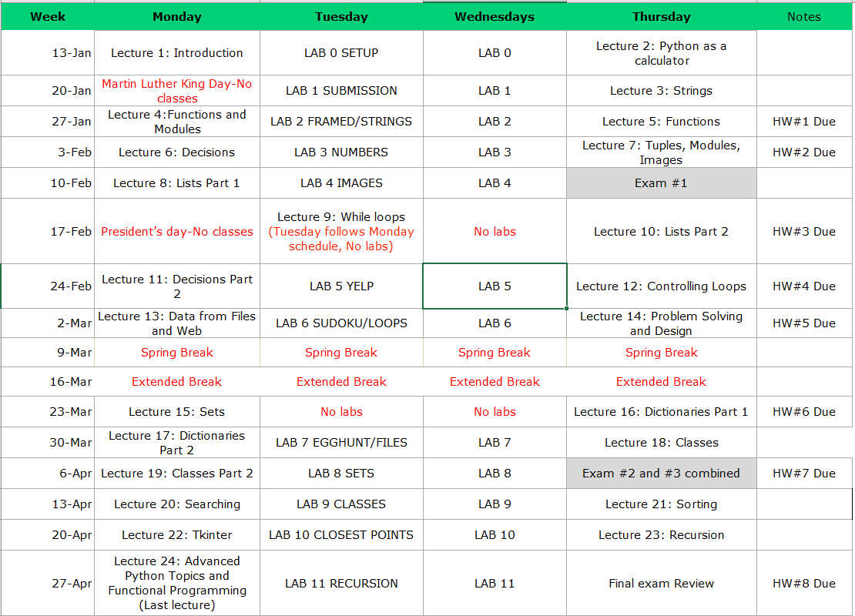Click 'Lecture 17: Dictionaries Part 2' cell

(177, 443)
